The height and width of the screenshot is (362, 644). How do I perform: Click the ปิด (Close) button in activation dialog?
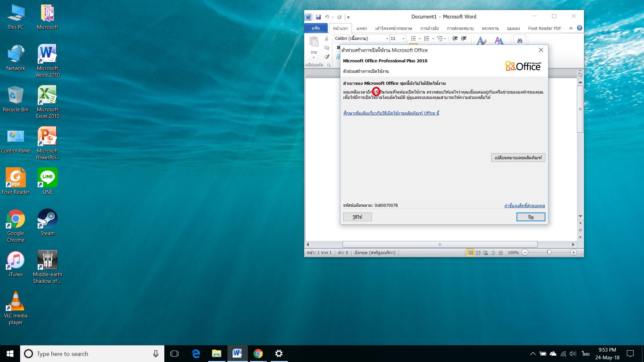(531, 217)
